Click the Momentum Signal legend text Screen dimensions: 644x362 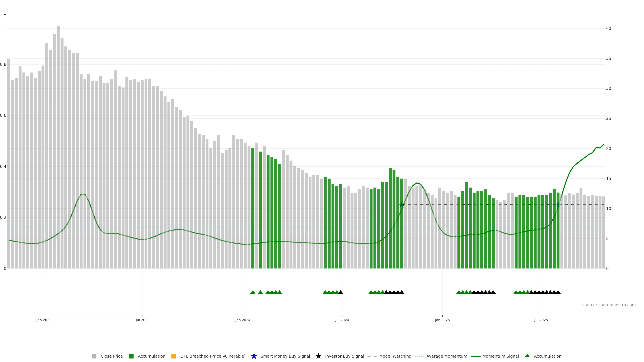coord(500,356)
